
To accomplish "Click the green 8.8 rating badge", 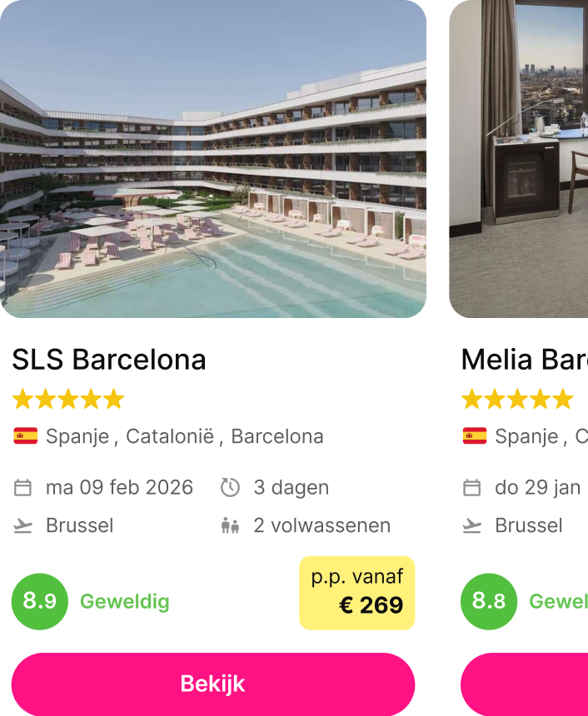I will (x=489, y=601).
